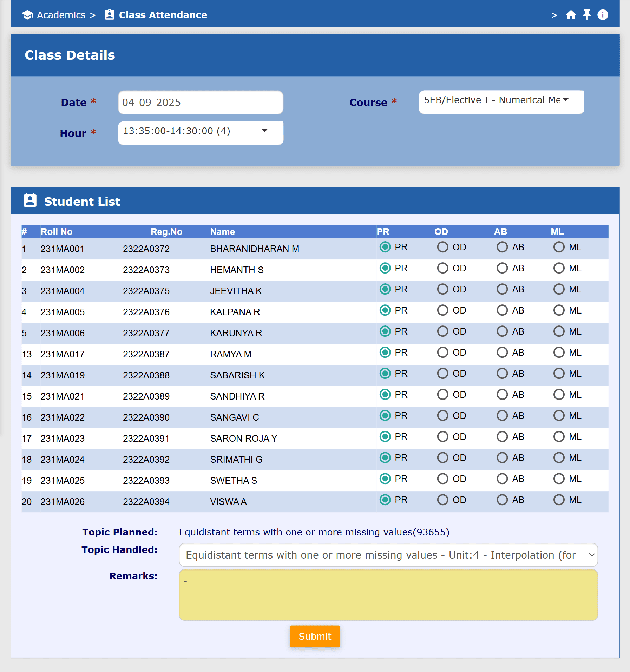Click inside the yellow Remarks textbox
The height and width of the screenshot is (672, 630).
pyautogui.click(x=388, y=595)
